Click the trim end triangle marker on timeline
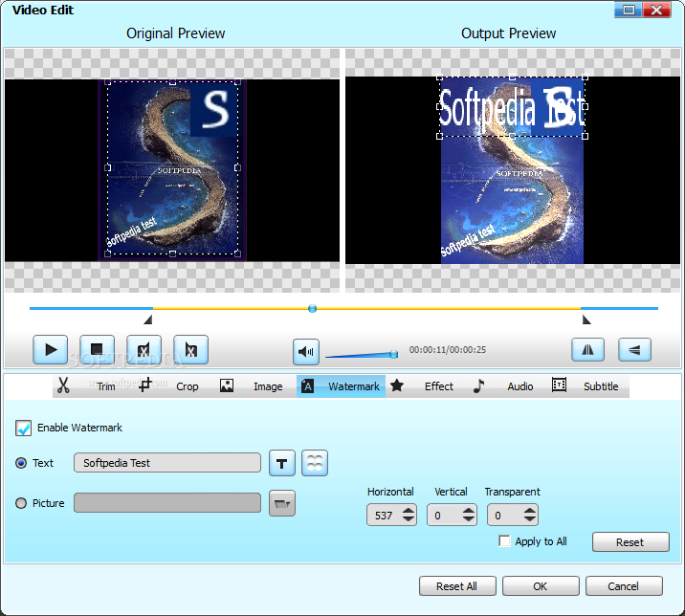The height and width of the screenshot is (616, 685). [x=586, y=319]
